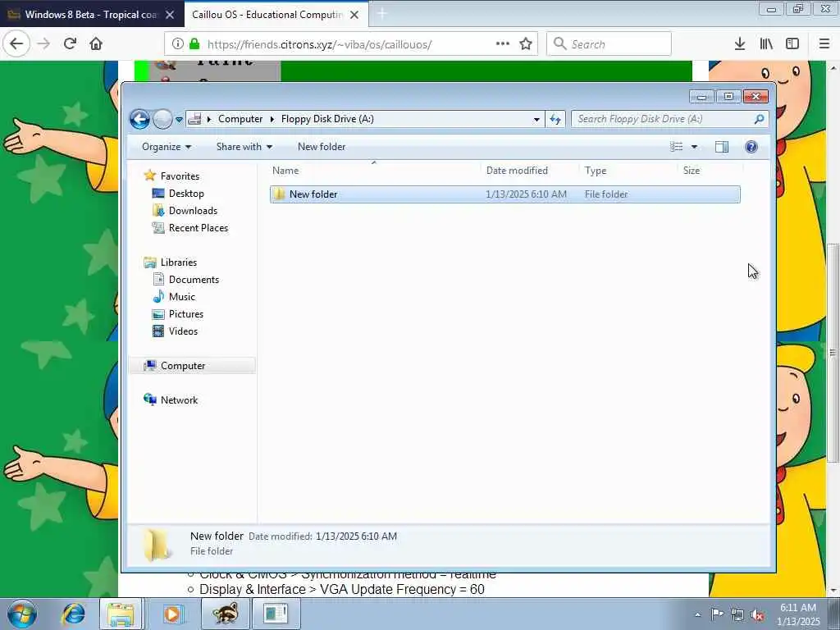Select Floppy Disk Drive (A:) breadcrumb
This screenshot has height=630, width=840.
pyautogui.click(x=327, y=119)
